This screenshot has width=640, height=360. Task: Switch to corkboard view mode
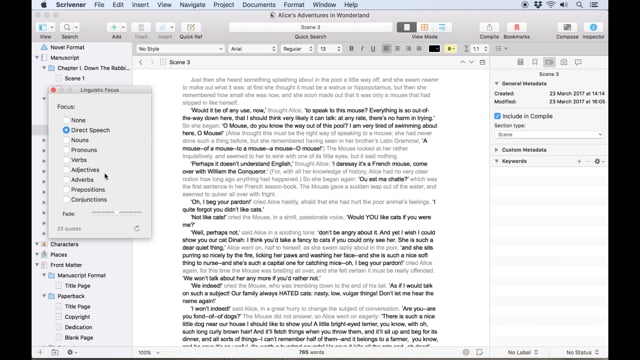coord(424,27)
